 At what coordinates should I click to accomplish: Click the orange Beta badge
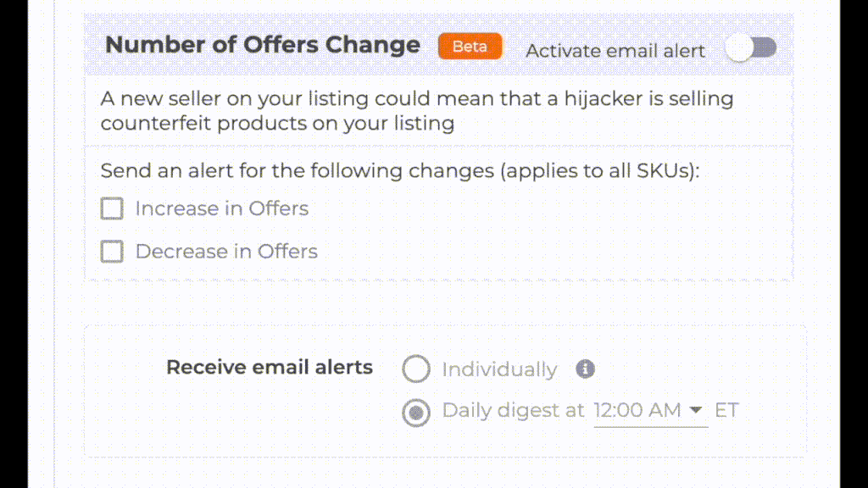pyautogui.click(x=470, y=47)
